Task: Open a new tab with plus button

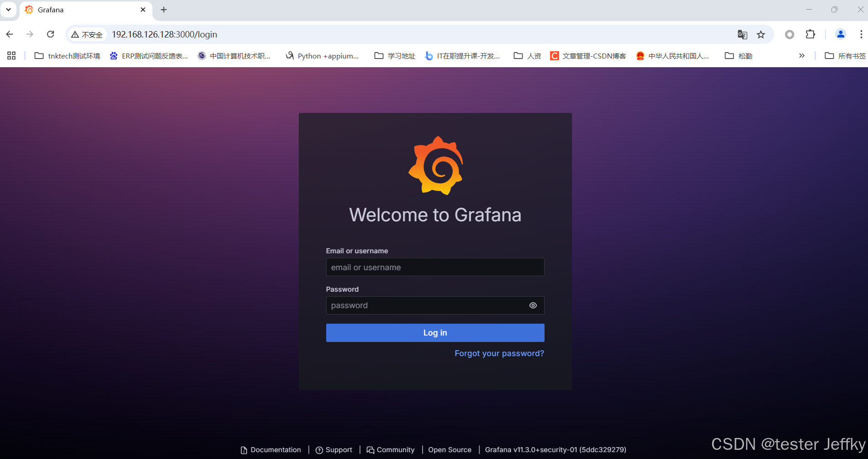Action: coord(164,10)
